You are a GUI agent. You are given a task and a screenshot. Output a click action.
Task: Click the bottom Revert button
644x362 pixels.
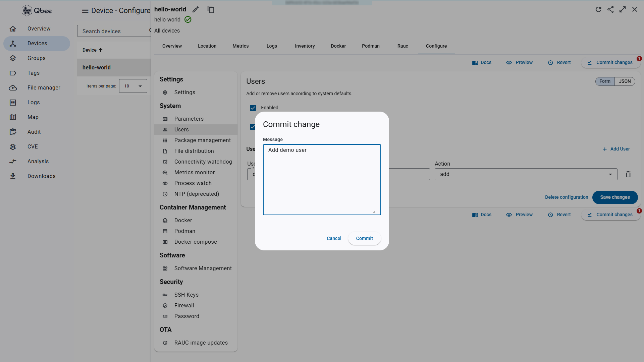[x=559, y=215]
